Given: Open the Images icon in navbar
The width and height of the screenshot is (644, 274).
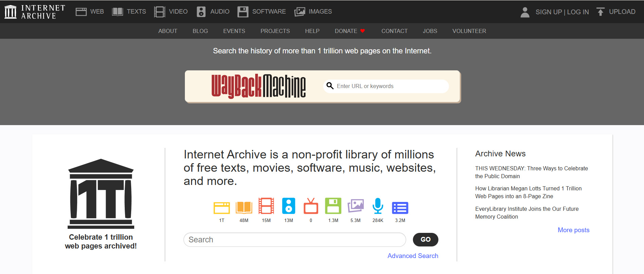Looking at the screenshot, I should [x=300, y=12].
